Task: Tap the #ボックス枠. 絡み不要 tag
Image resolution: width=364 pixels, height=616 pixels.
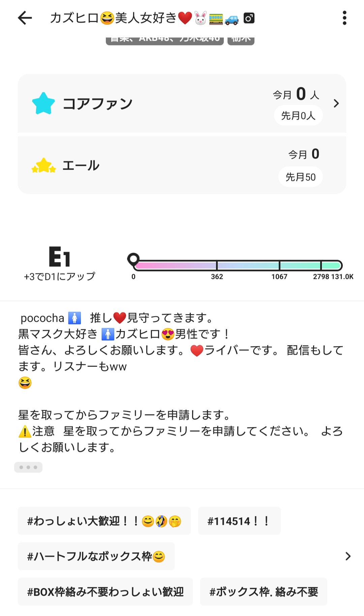Action: coord(263,592)
